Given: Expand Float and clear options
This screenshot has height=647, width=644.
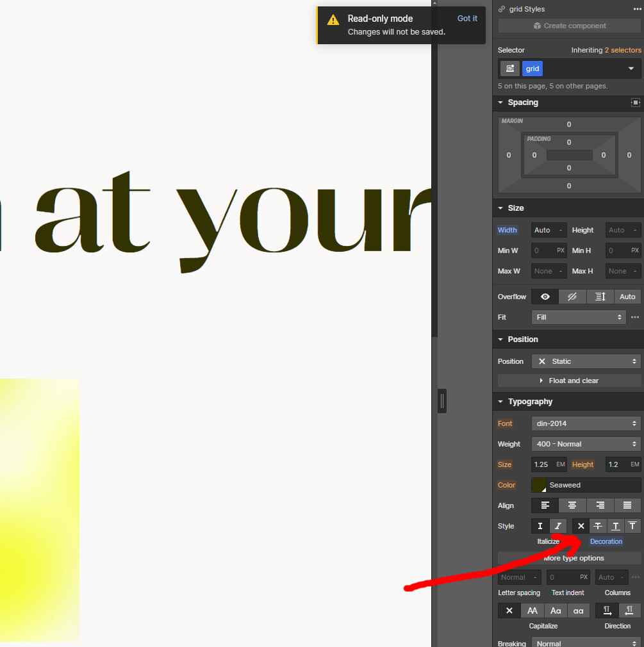Looking at the screenshot, I should click(x=568, y=380).
